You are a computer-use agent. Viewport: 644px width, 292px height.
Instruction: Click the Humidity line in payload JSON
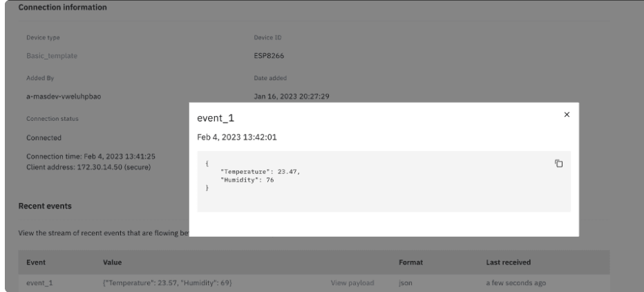pos(247,180)
